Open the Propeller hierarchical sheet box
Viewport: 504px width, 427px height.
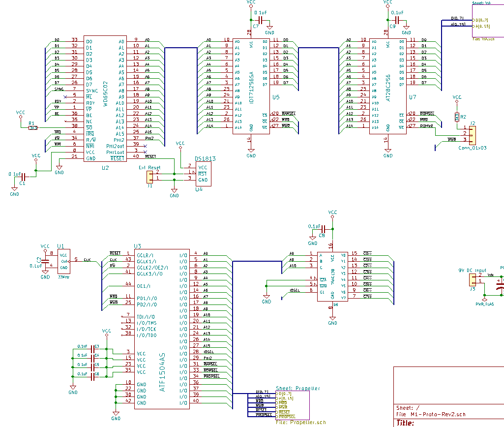point(293,405)
